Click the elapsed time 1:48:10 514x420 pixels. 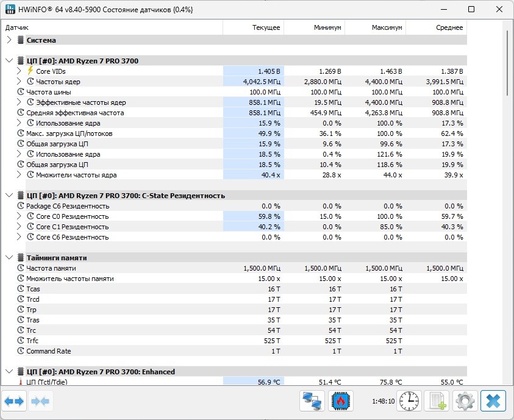[383, 401]
